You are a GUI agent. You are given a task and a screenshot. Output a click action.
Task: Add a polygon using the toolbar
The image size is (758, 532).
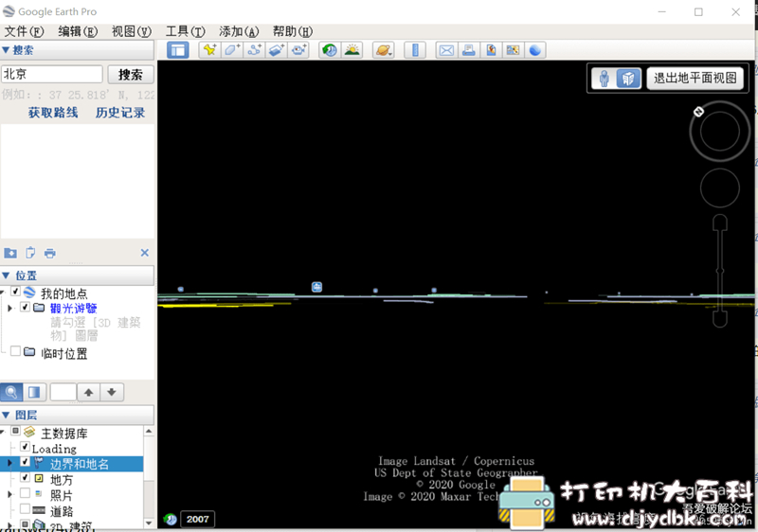232,50
